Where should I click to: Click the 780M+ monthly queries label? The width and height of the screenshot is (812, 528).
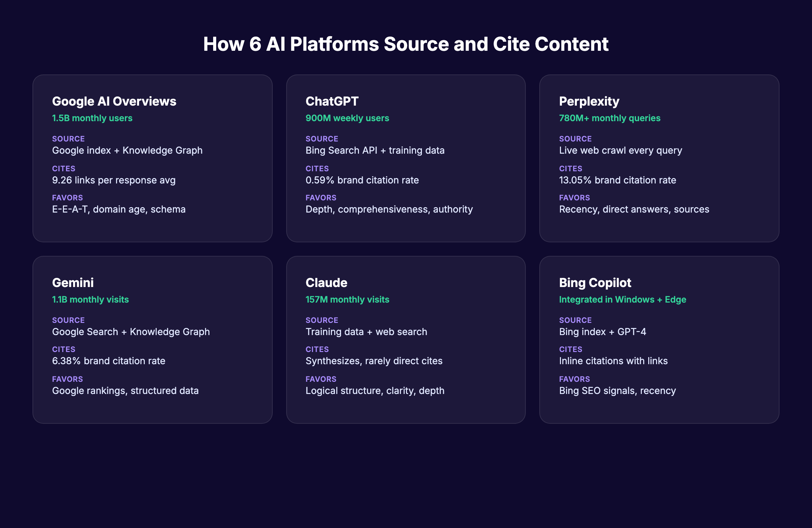point(609,118)
